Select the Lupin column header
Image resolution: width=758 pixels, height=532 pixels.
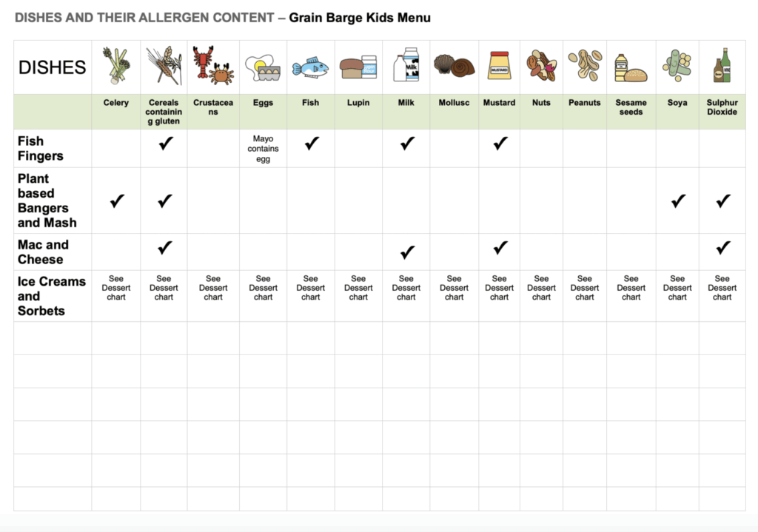click(x=358, y=102)
